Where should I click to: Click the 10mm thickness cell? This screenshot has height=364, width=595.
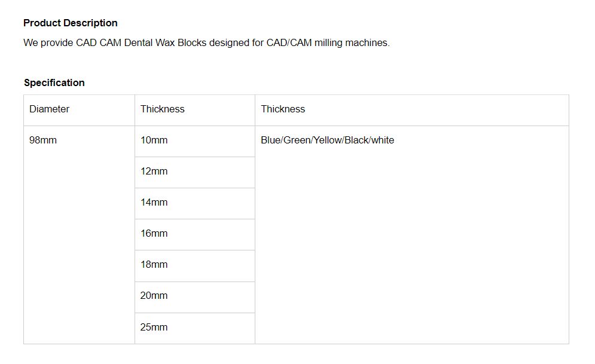pos(154,140)
